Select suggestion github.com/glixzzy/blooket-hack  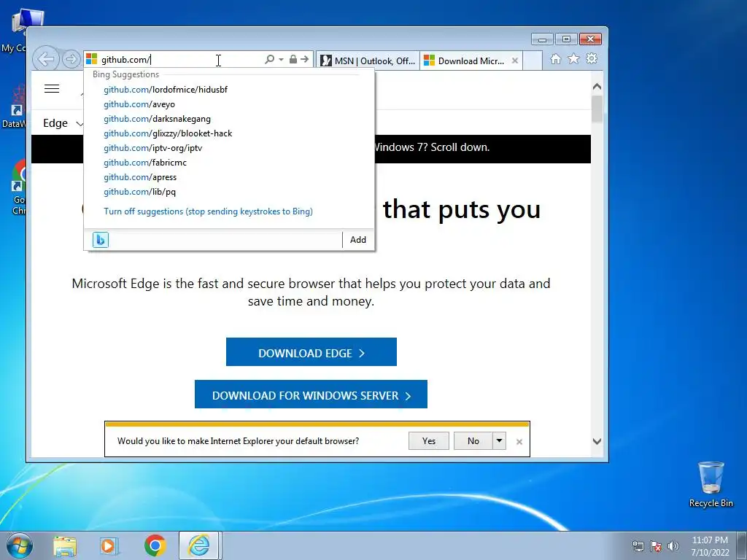click(168, 133)
